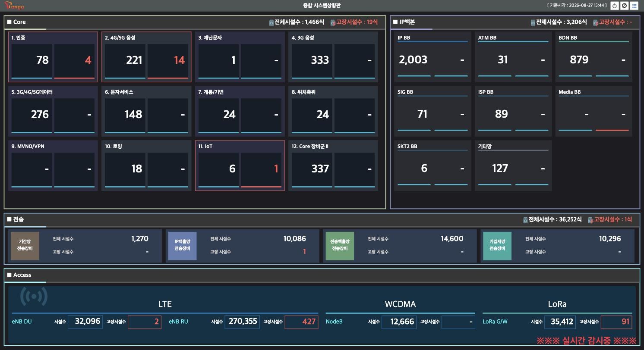Image resolution: width=644 pixels, height=350 pixels.
Task: Click IP백홀망 fault count 1
Action: tap(304, 252)
